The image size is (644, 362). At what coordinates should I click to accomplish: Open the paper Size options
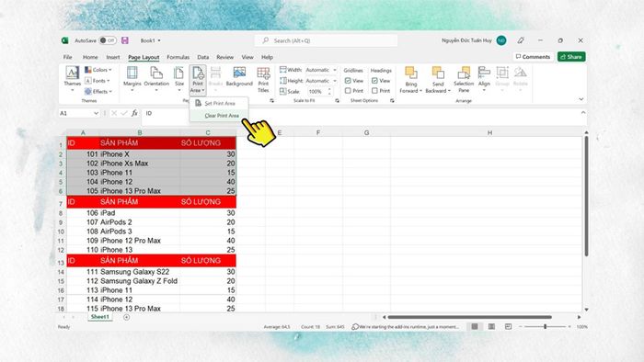(x=179, y=79)
